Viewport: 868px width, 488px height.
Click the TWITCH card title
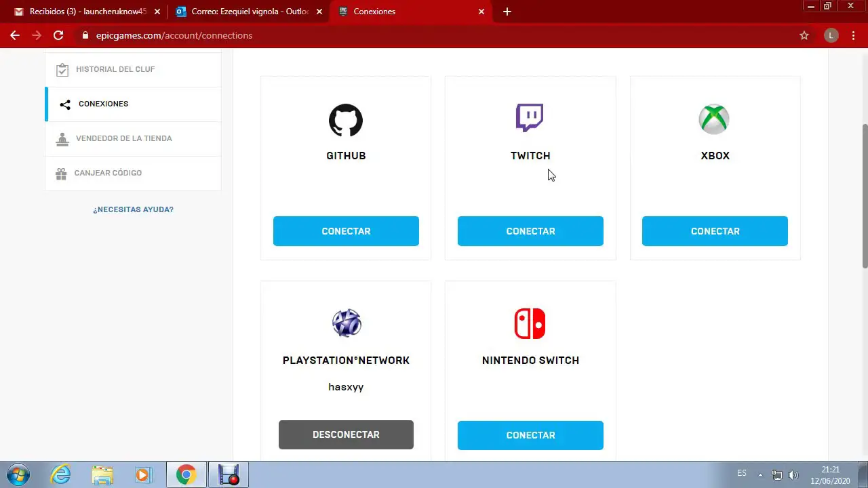click(530, 155)
